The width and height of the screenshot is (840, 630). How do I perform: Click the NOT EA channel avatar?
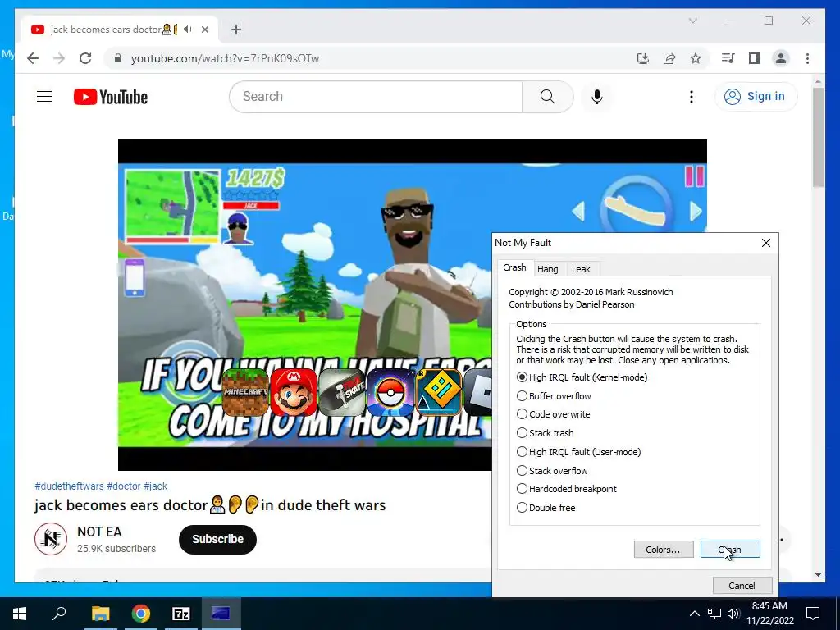coord(51,539)
